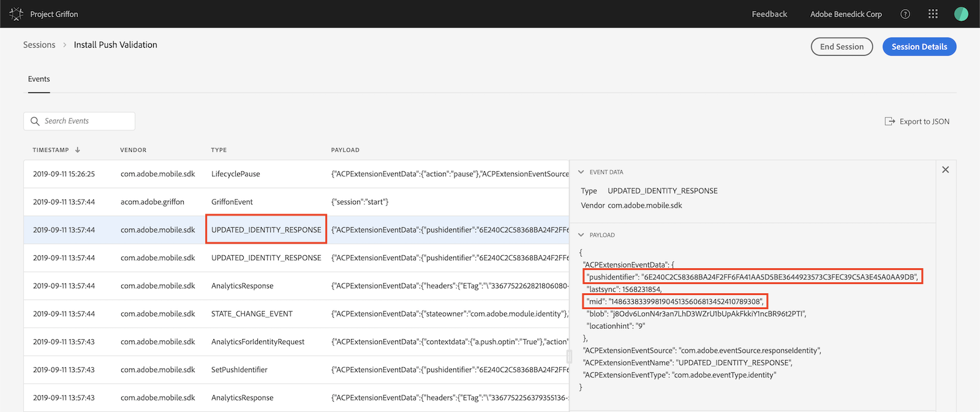This screenshot has height=412, width=980.
Task: Click the End Session button
Action: tap(842, 47)
